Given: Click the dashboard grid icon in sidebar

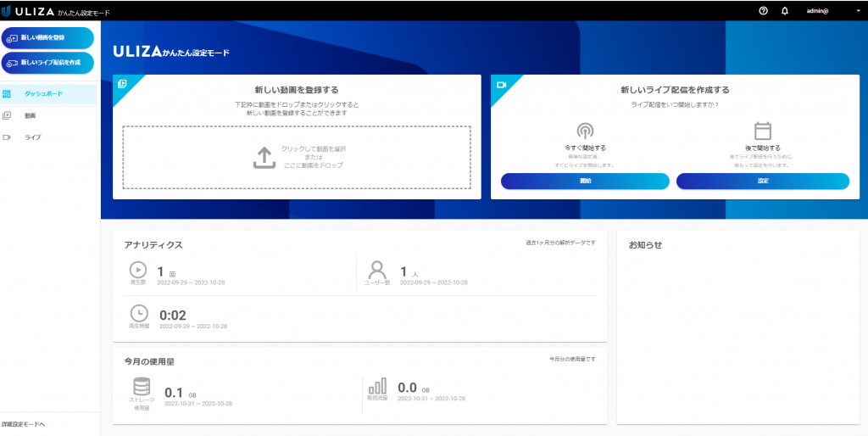Looking at the screenshot, I should tap(7, 93).
